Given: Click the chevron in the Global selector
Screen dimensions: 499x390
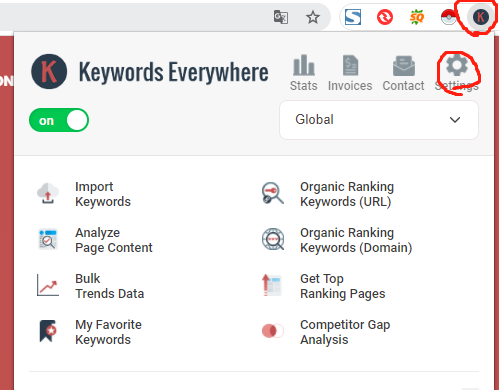Looking at the screenshot, I should (455, 120).
